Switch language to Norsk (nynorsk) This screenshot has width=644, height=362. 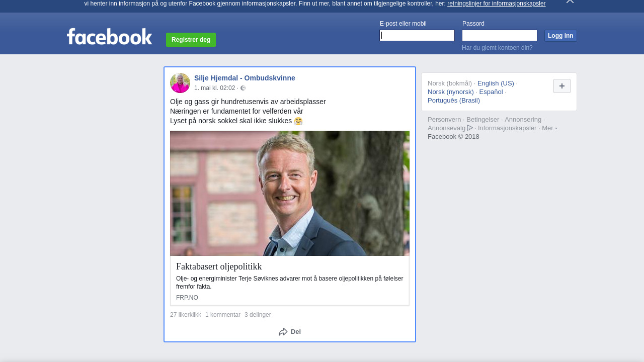pos(451,92)
